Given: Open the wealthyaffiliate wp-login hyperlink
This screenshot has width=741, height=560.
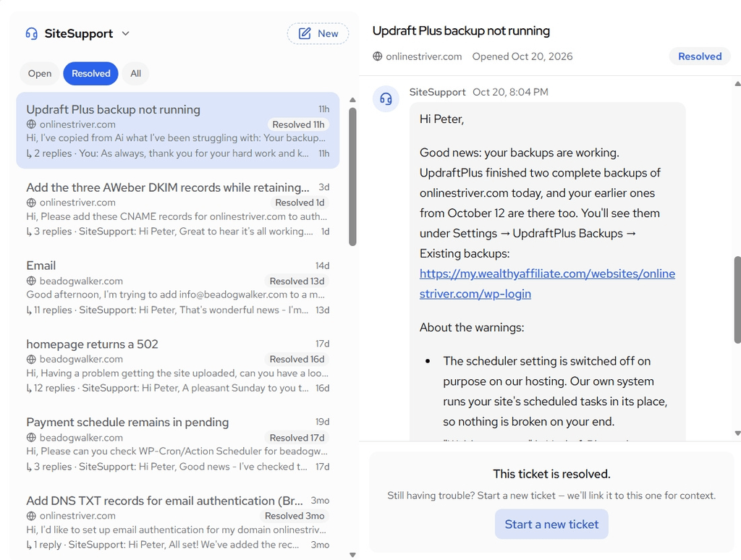Looking at the screenshot, I should 547,284.
